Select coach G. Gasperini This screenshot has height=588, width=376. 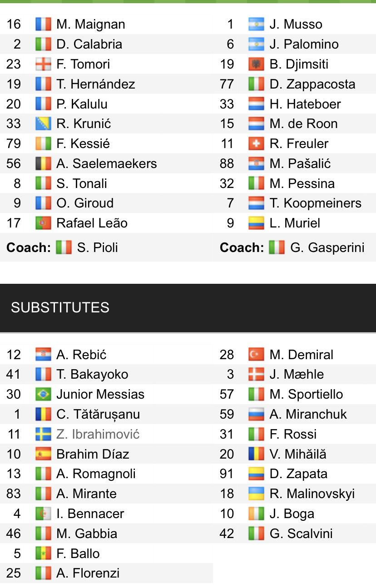(327, 247)
